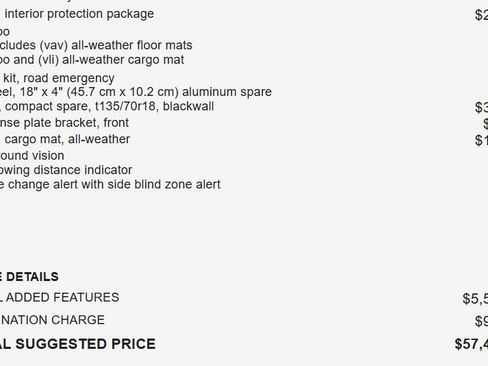Click the surround vision feature line
The image size is (488, 366).
pyautogui.click(x=32, y=156)
